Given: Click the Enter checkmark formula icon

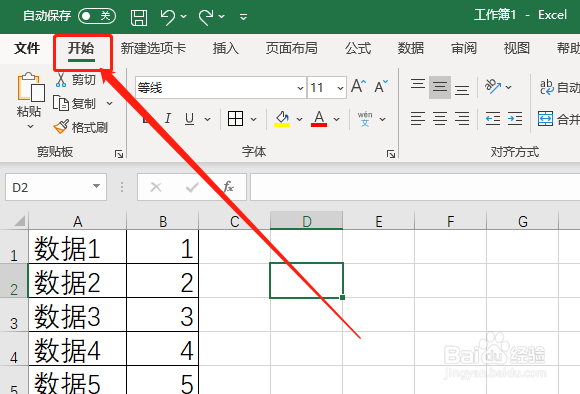Looking at the screenshot, I should (192, 187).
